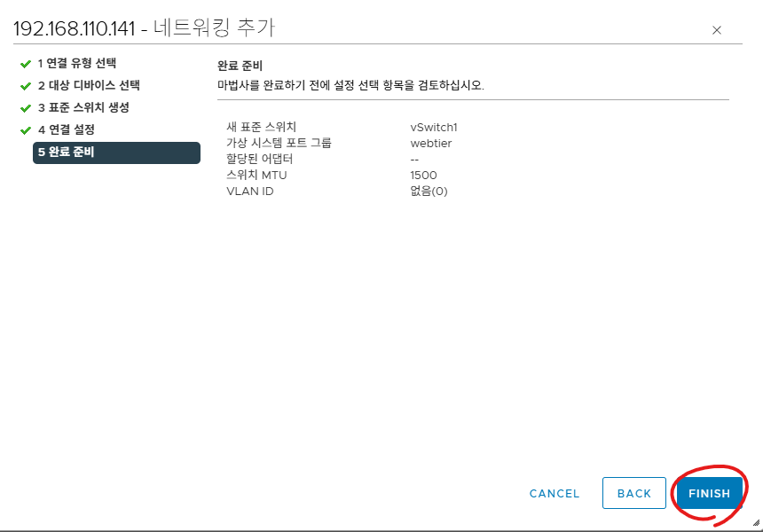This screenshot has width=763, height=532.
Task: Open step 3 표준 스위치 생성
Action: pos(83,107)
